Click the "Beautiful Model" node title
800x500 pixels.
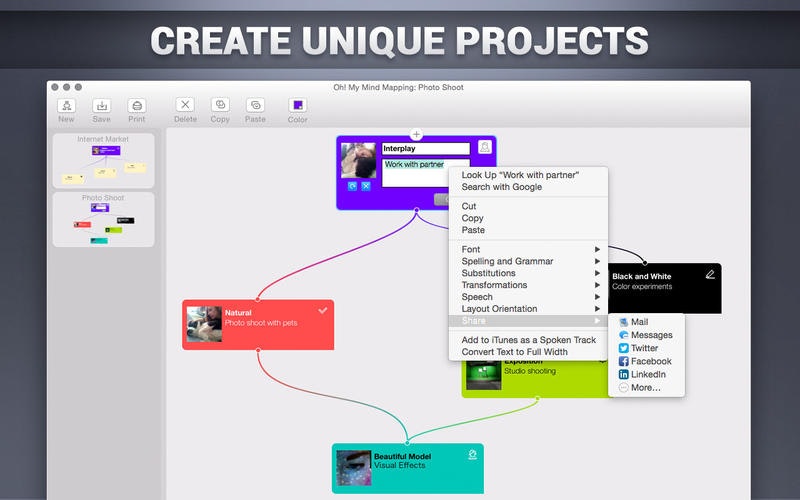pyautogui.click(x=403, y=456)
